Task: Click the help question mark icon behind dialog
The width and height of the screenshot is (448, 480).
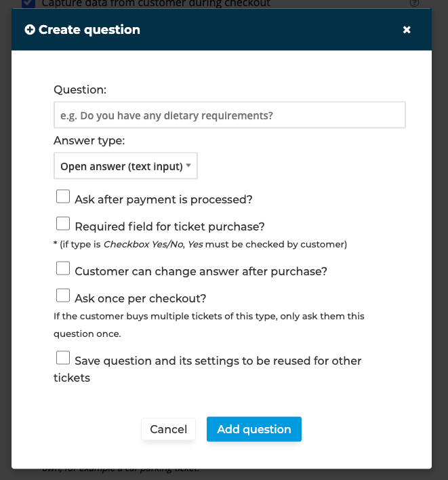Action: [x=414, y=3]
